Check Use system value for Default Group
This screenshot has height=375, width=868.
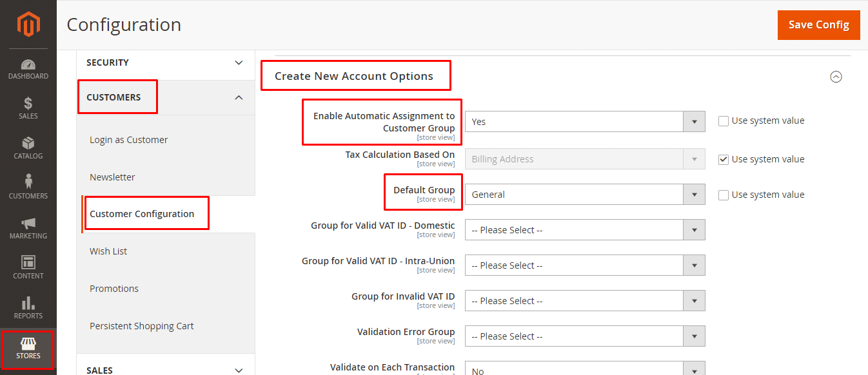coord(724,195)
